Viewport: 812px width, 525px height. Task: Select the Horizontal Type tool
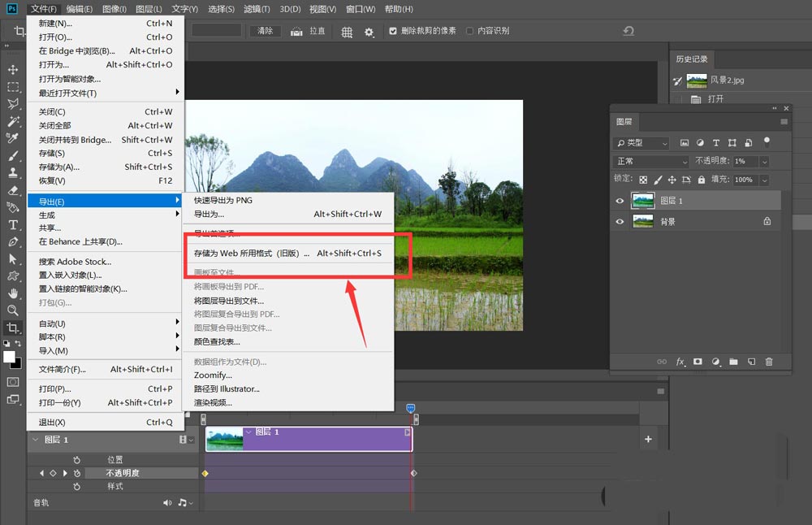pyautogui.click(x=13, y=224)
